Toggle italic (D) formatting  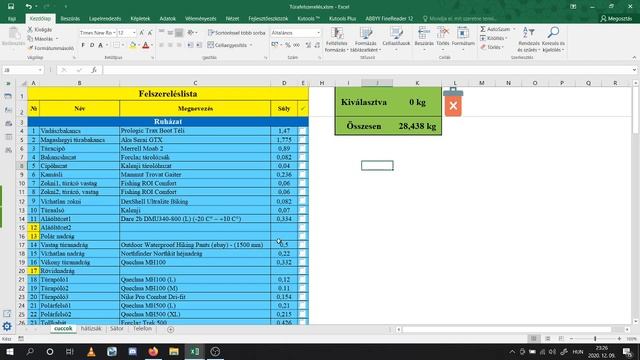click(x=92, y=45)
